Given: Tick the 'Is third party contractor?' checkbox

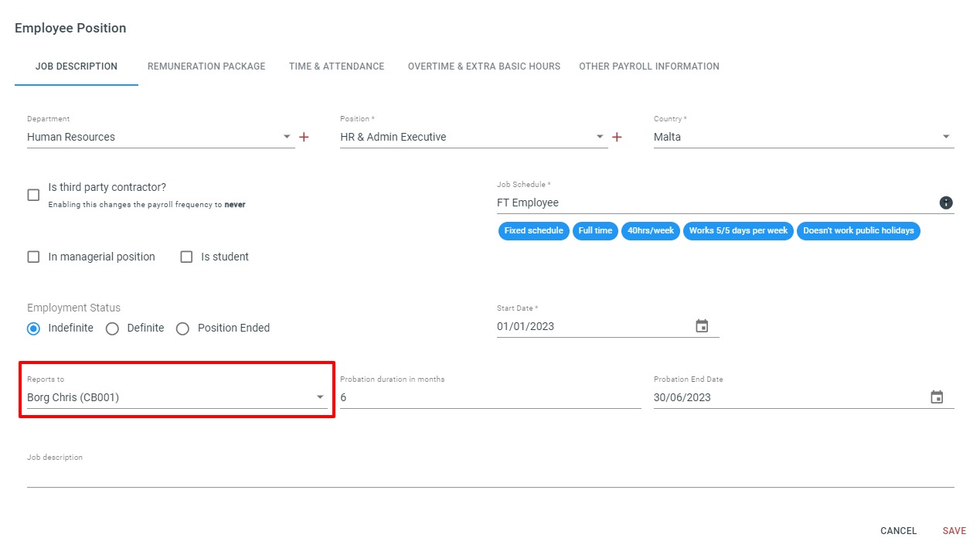Looking at the screenshot, I should pos(33,195).
